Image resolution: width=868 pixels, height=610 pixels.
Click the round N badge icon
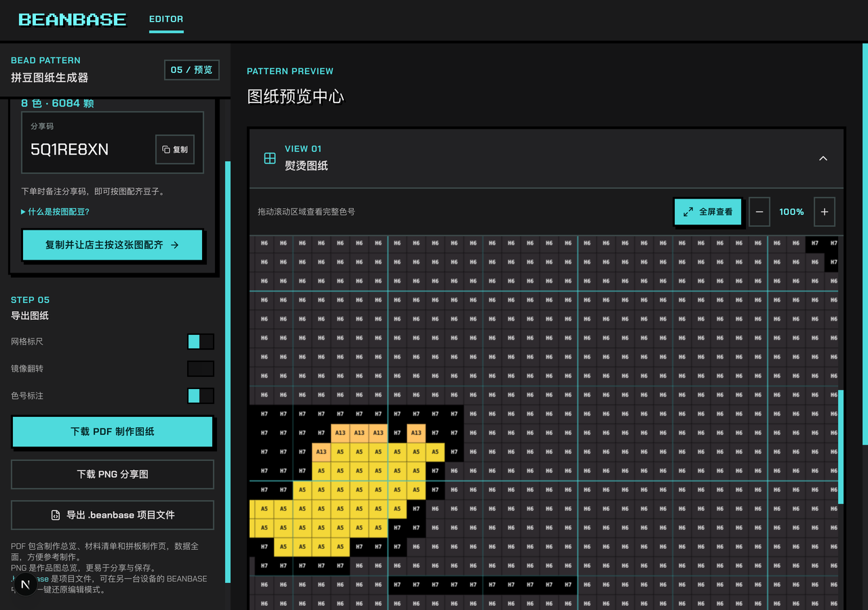coord(26,584)
